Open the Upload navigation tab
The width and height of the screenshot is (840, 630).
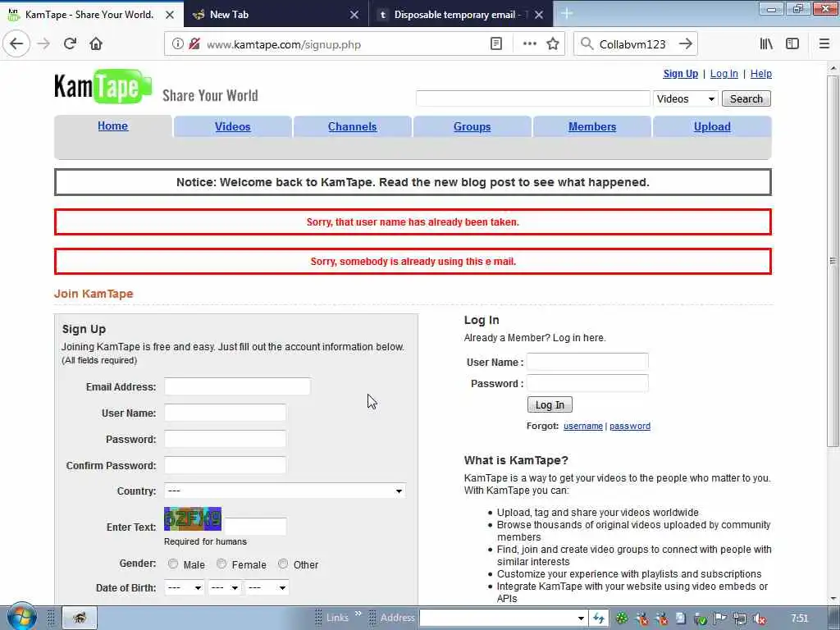pyautogui.click(x=712, y=126)
